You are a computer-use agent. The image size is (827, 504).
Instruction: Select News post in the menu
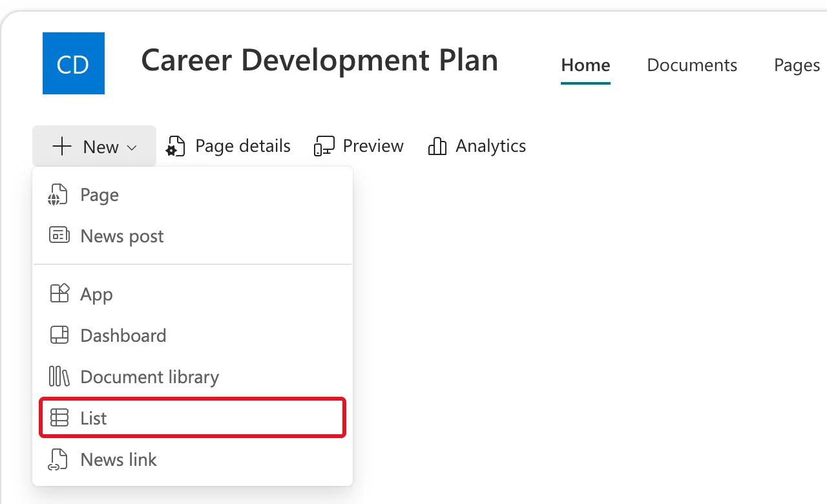(193, 236)
